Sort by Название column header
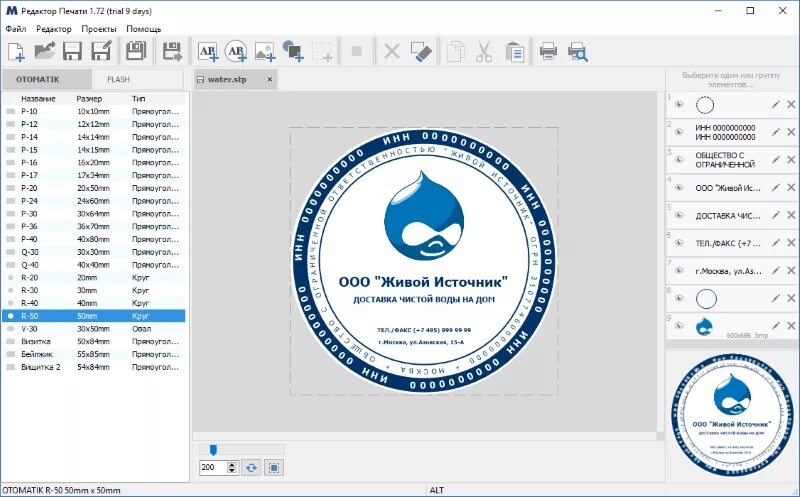This screenshot has width=800, height=497. point(38,98)
